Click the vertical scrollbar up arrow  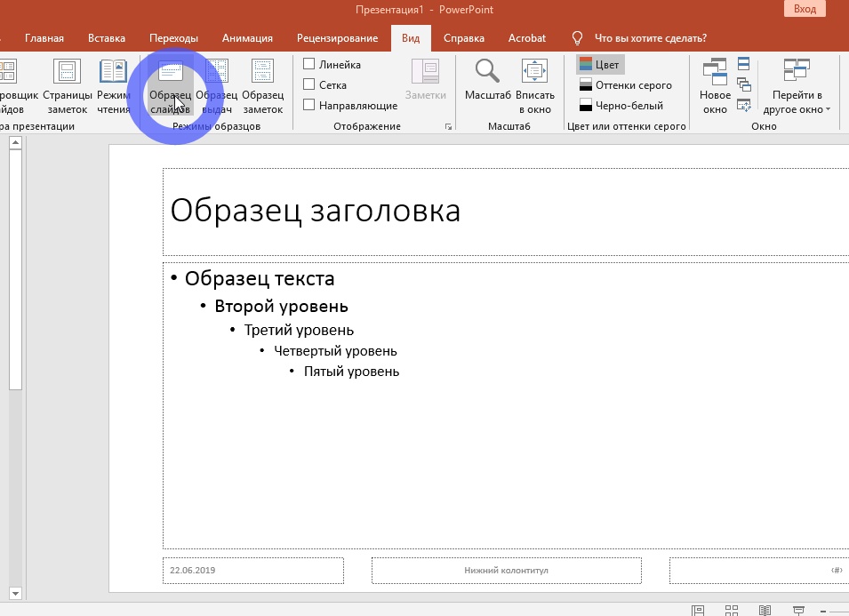click(x=15, y=143)
